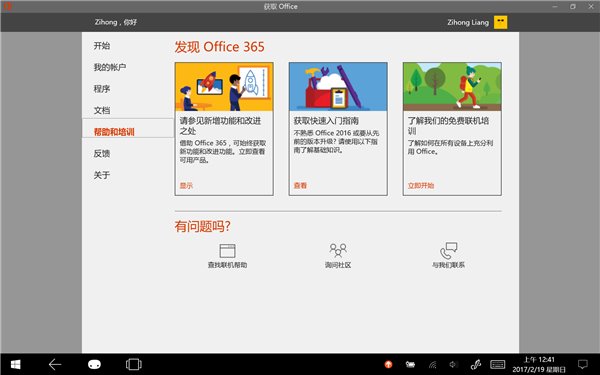Click the 立即开始 link on training card
The width and height of the screenshot is (600, 375).
coord(421,186)
